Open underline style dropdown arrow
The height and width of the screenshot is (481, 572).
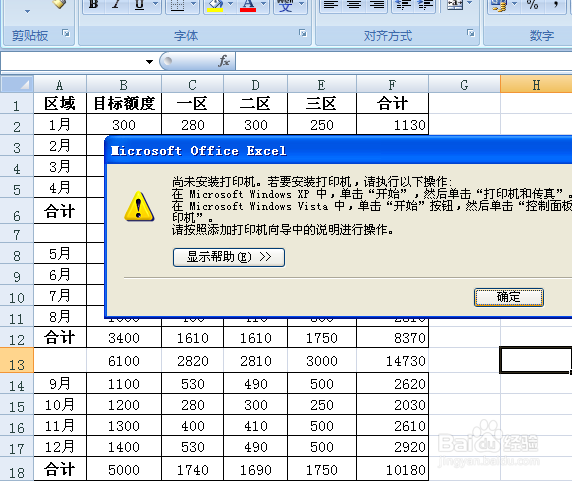(x=155, y=4)
